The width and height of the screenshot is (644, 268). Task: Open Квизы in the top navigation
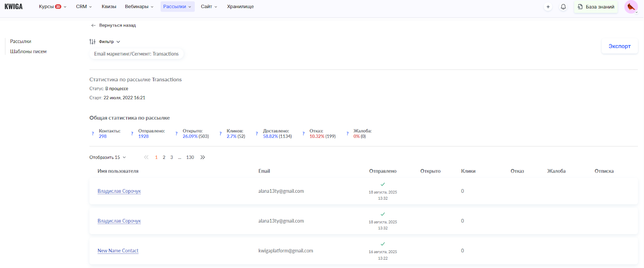(109, 7)
